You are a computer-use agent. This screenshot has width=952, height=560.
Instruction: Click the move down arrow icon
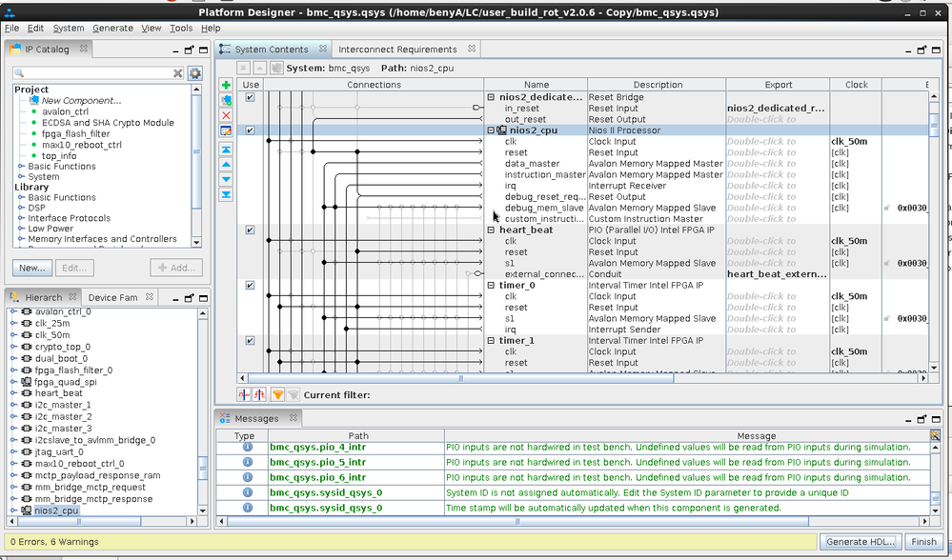tap(226, 179)
